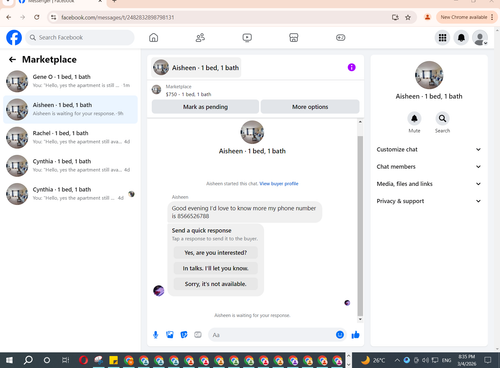This screenshot has height=368, width=500.
Task: Select the Aisheen conversation in the list
Action: point(70,109)
